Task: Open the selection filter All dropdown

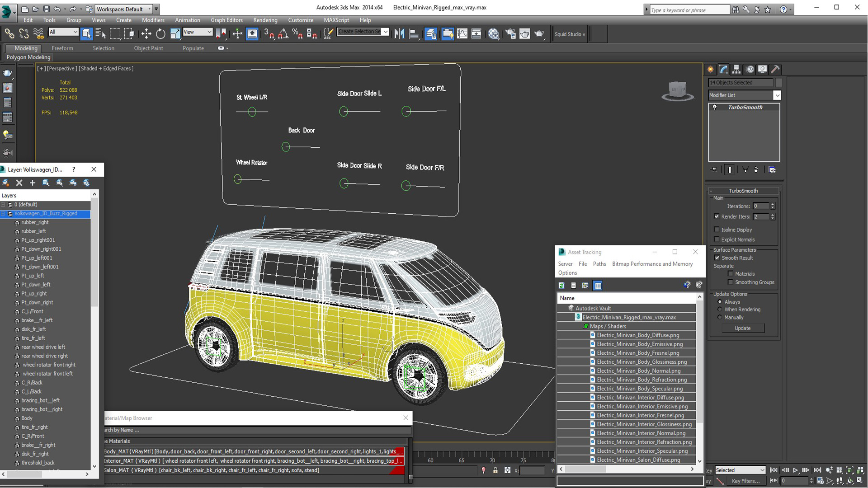Action: coord(63,32)
